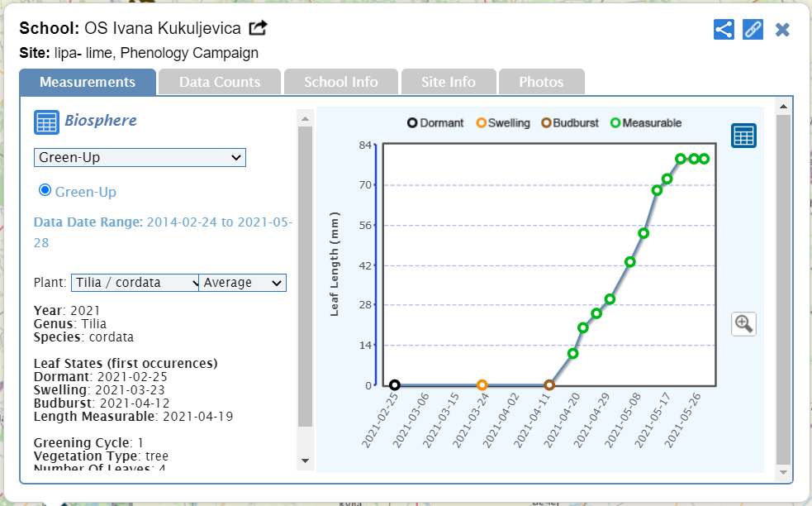Click the Biosphere heading link
This screenshot has width=812, height=506.
[x=101, y=121]
